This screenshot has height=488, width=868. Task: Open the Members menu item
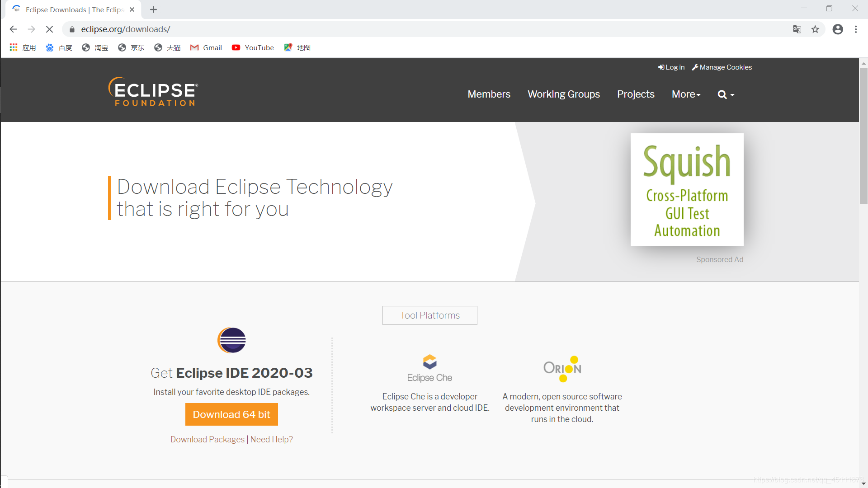click(x=489, y=94)
